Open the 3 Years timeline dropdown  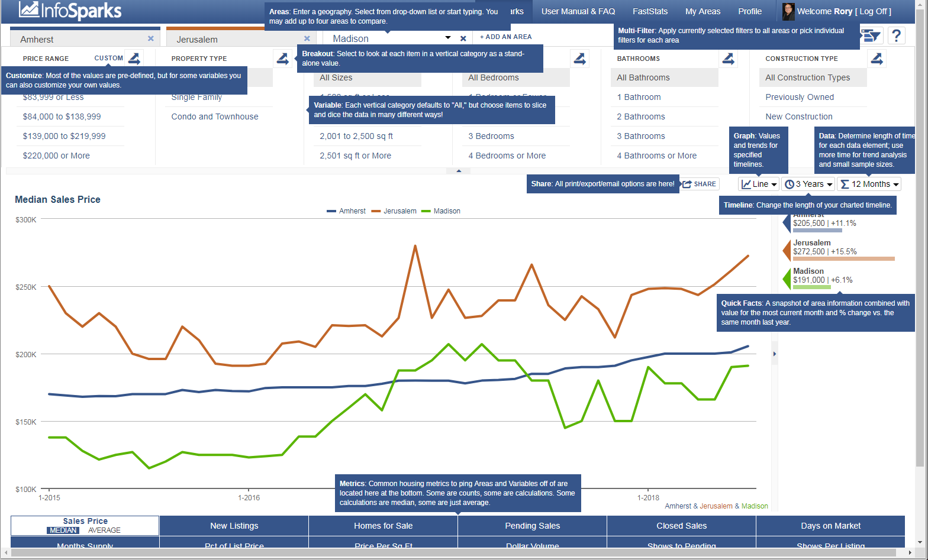(808, 184)
